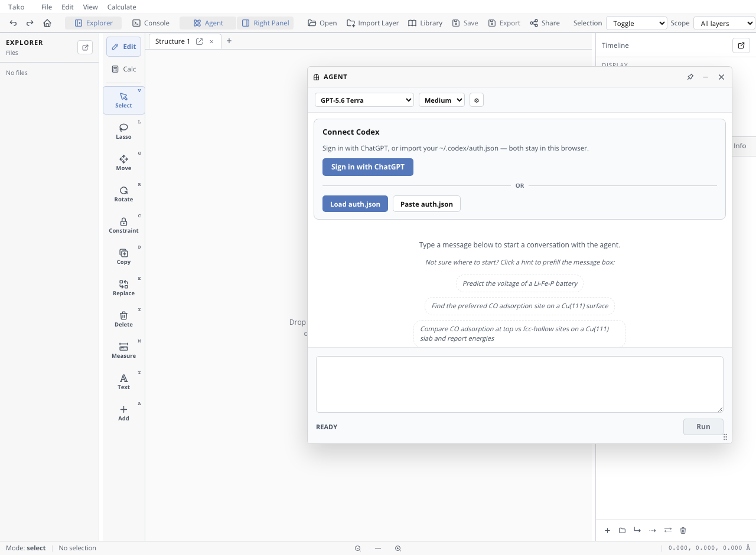Activate the Select arrow tool
This screenshot has height=555, width=756.
123,100
